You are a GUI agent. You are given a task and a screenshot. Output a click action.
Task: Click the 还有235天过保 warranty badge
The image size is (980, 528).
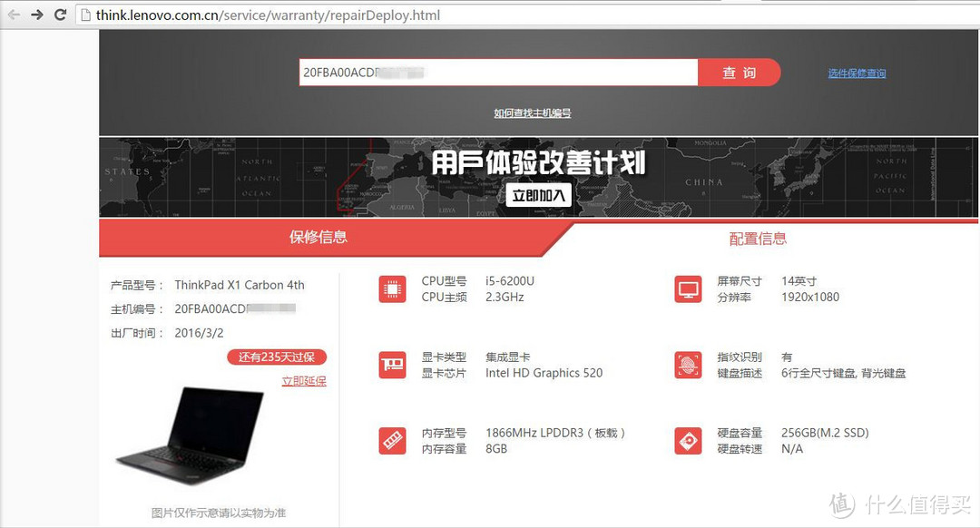click(x=276, y=357)
